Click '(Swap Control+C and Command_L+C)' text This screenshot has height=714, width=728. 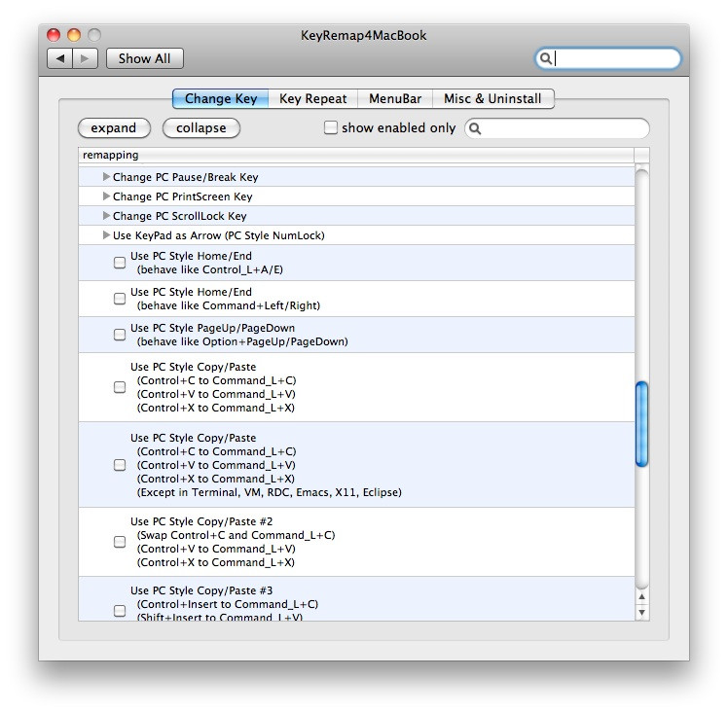pyautogui.click(x=236, y=535)
